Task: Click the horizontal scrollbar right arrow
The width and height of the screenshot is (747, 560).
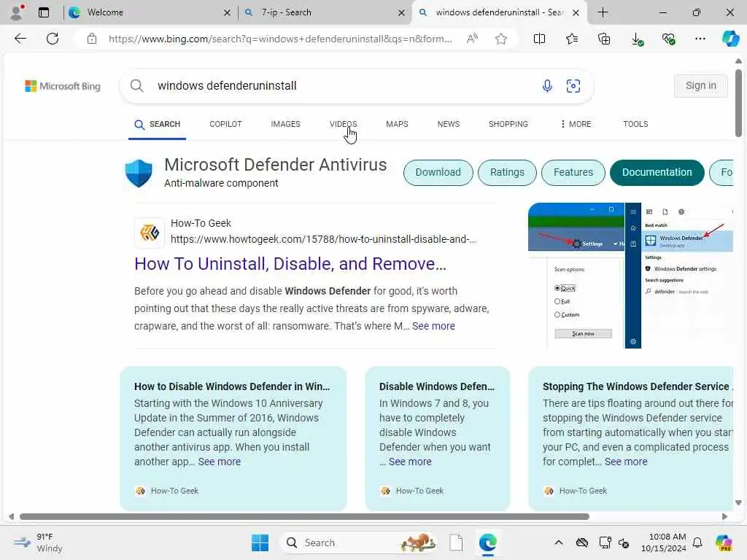Action: pos(724,517)
